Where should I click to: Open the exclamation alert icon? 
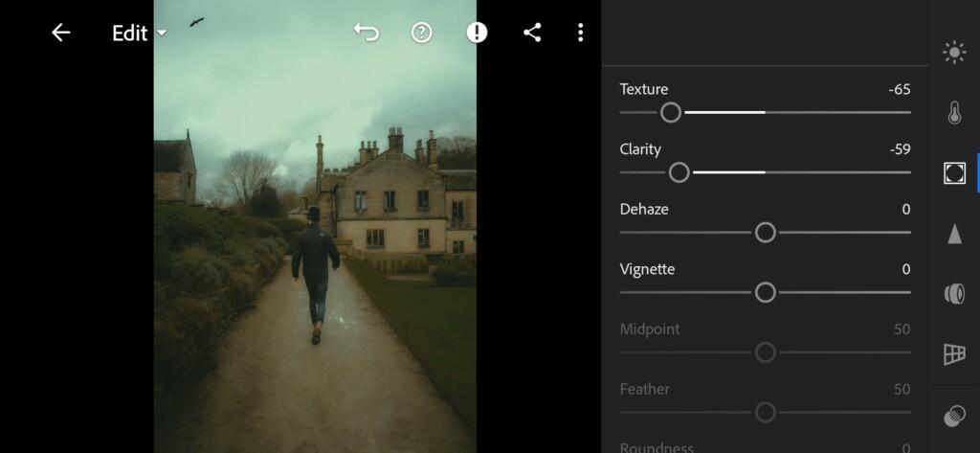pyautogui.click(x=477, y=33)
